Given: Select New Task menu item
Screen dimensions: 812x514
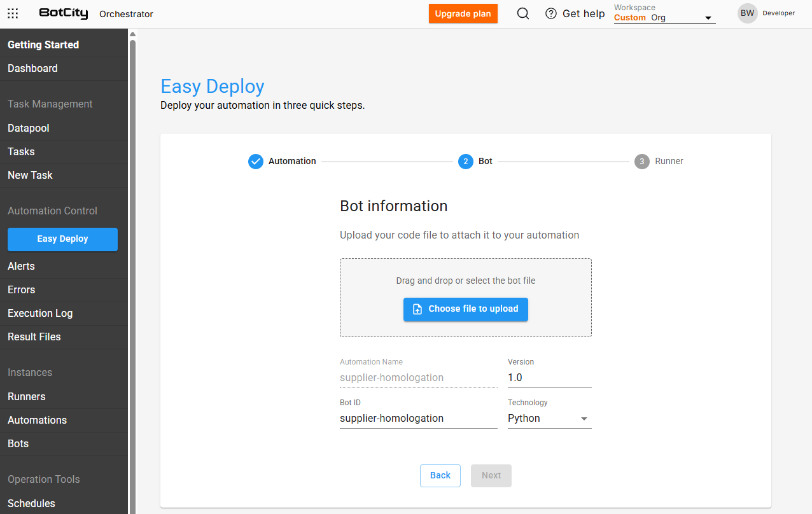Looking at the screenshot, I should pyautogui.click(x=30, y=176).
